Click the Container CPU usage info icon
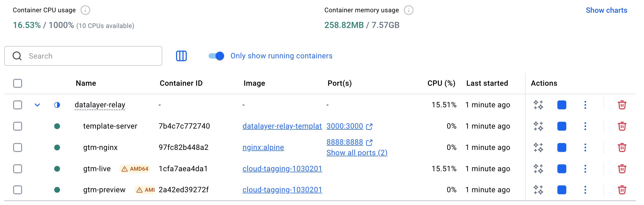This screenshot has width=644, height=205. [x=85, y=10]
